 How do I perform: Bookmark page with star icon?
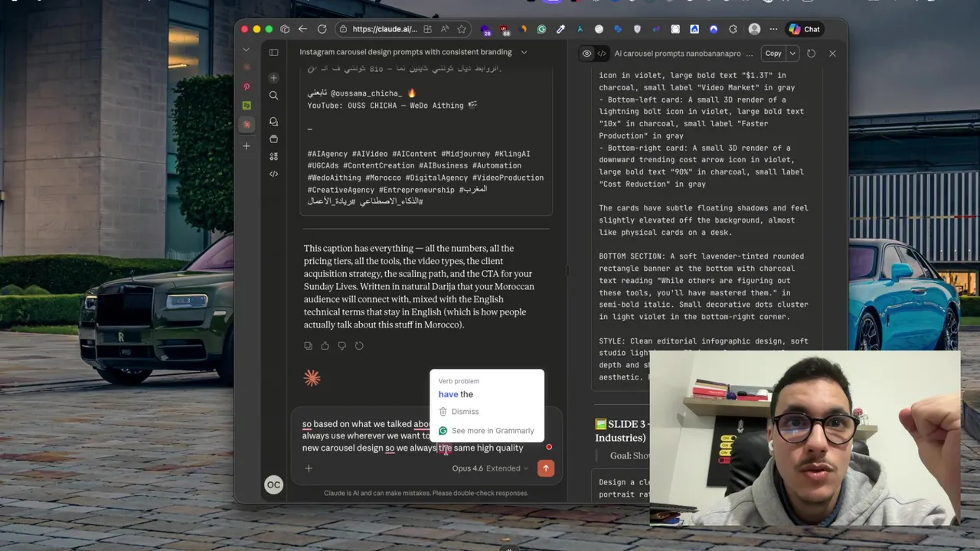point(462,29)
